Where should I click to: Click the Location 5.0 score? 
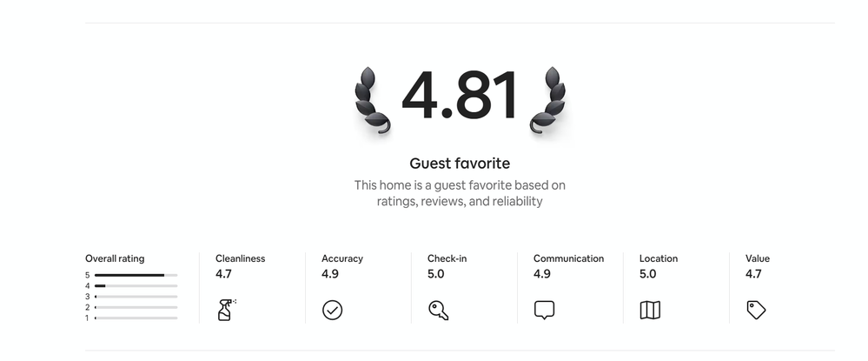coord(648,274)
